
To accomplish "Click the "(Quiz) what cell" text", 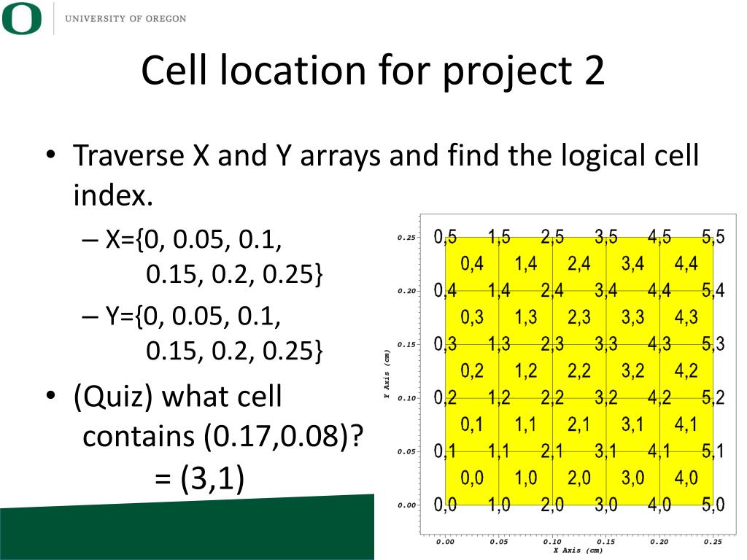I will pyautogui.click(x=178, y=397).
